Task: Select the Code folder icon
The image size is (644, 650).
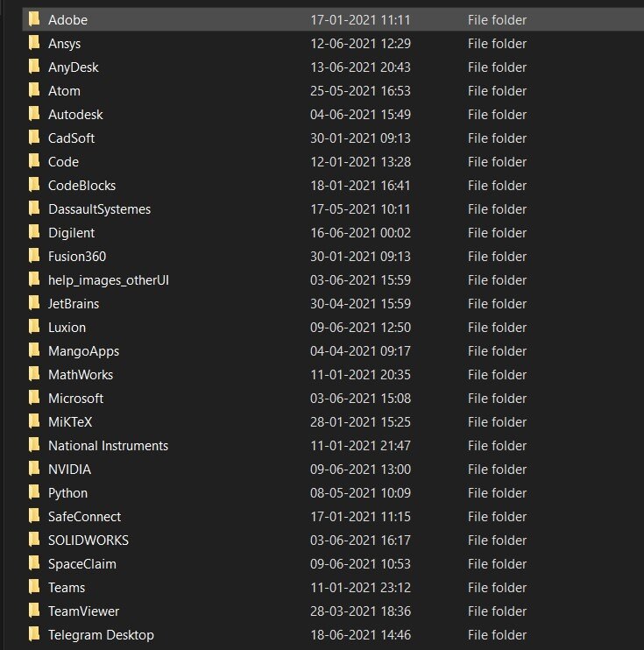Action: [34, 161]
